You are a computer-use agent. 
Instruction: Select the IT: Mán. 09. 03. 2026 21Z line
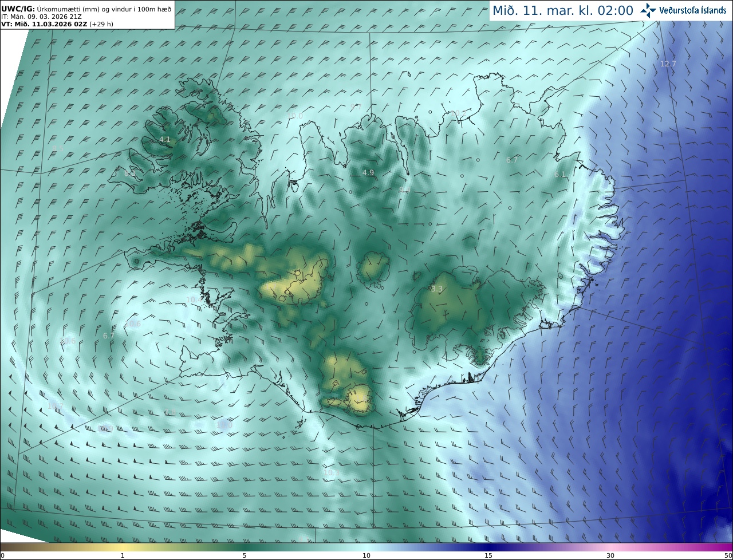pos(42,17)
